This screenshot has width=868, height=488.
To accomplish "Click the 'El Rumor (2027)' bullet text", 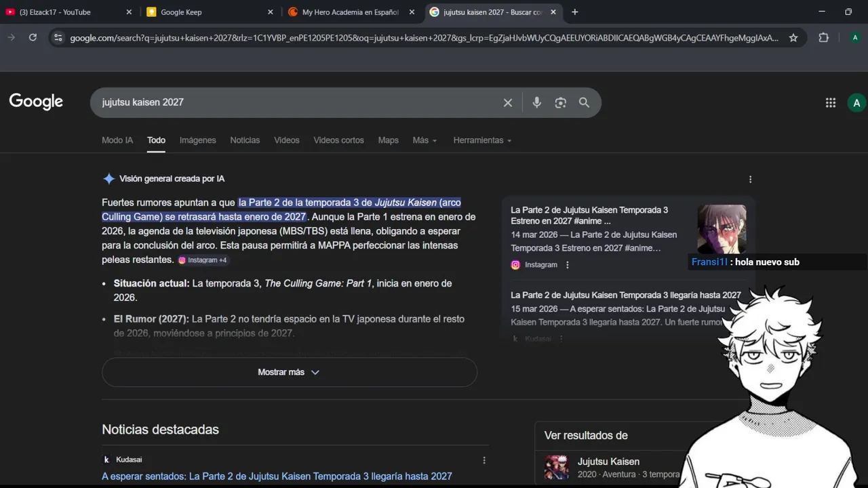I will pos(289,326).
